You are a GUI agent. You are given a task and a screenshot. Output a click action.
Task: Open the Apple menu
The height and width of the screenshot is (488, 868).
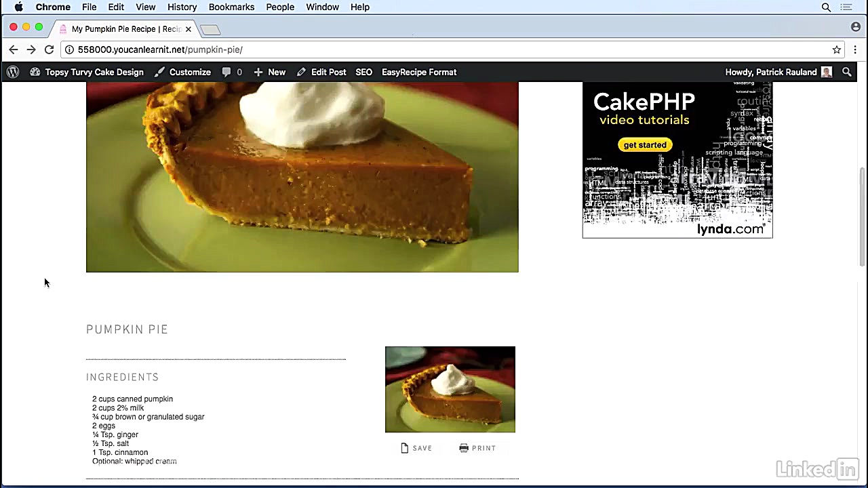coord(19,7)
